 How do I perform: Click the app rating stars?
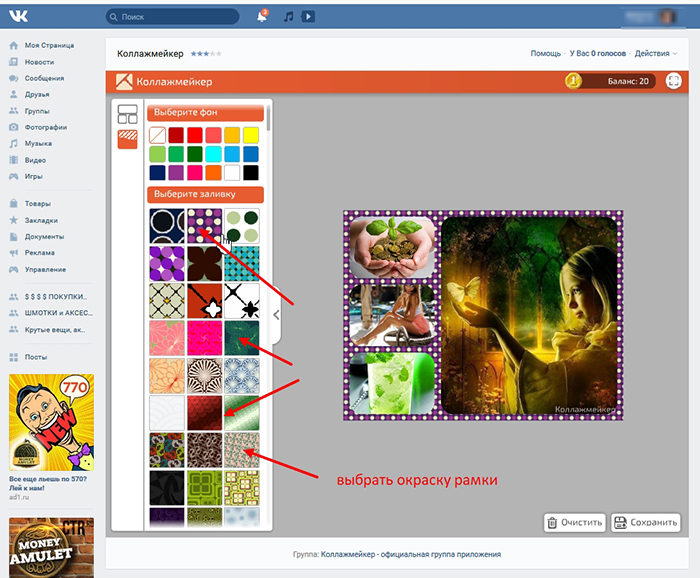point(206,54)
